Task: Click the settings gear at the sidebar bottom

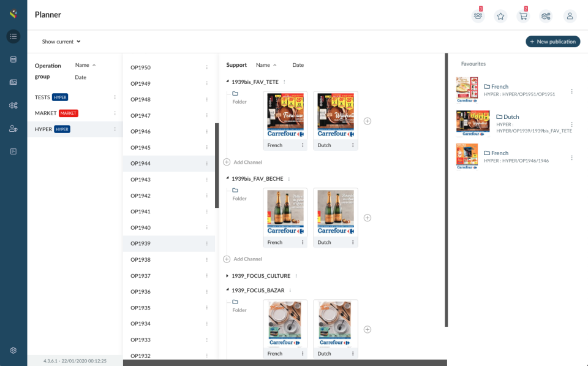Action: pyautogui.click(x=13, y=350)
